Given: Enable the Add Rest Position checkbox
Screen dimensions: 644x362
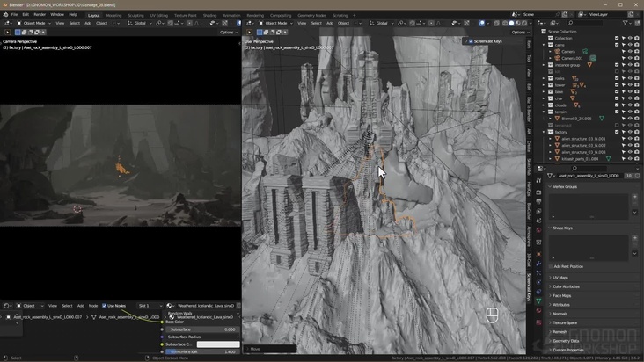Looking at the screenshot, I should [x=551, y=266].
